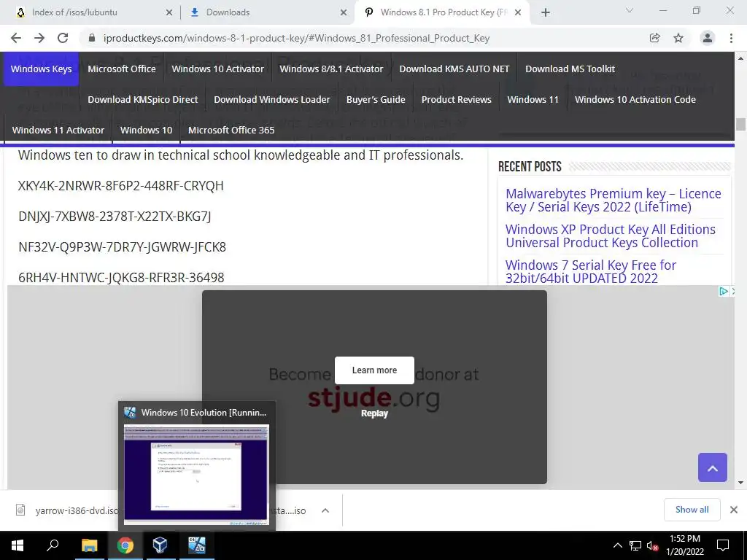Close the downloads bar
The width and height of the screenshot is (747, 560).
(734, 510)
